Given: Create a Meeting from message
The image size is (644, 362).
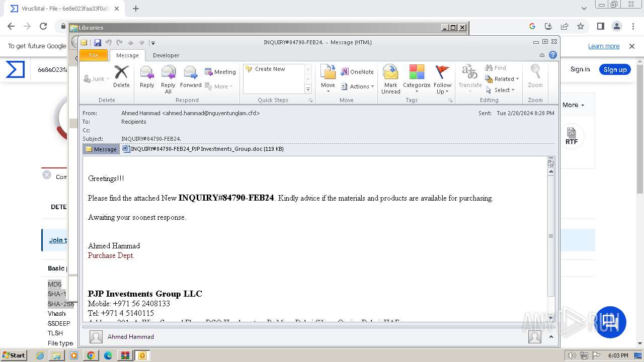Looking at the screenshot, I should 220,72.
